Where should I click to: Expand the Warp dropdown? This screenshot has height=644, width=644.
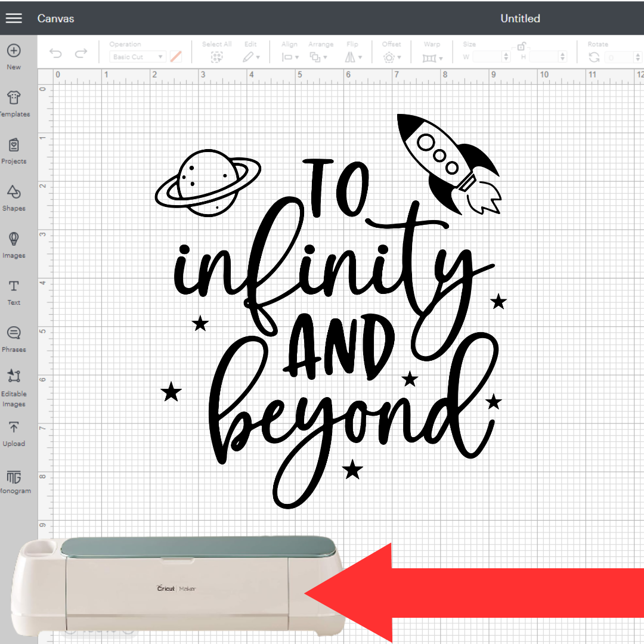(432, 58)
